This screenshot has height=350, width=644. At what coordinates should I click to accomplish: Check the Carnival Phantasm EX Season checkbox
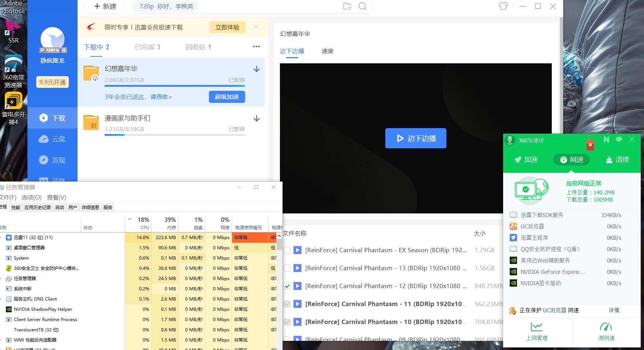point(287,250)
